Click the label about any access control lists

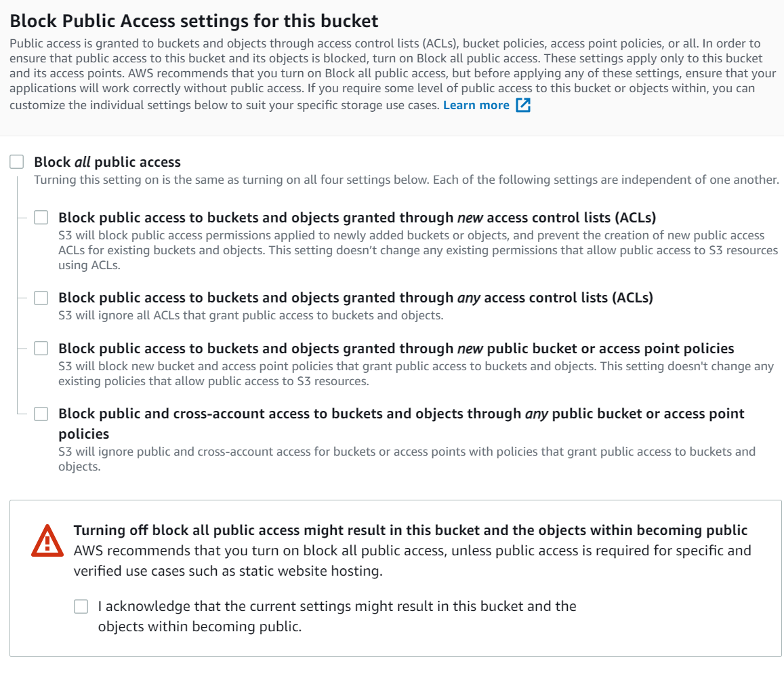point(356,298)
